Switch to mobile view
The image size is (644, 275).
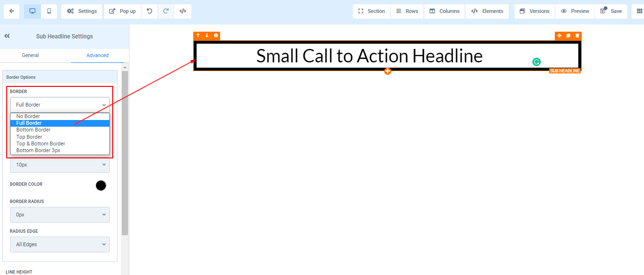tap(49, 11)
